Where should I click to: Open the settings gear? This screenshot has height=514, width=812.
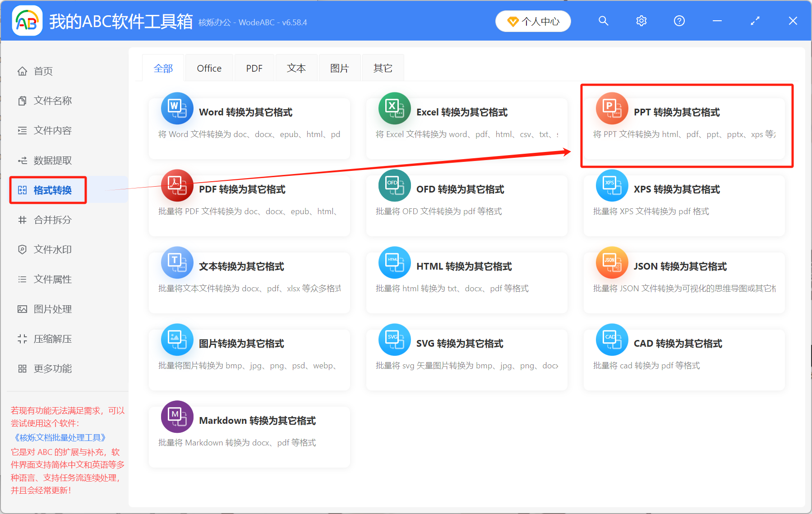pos(641,21)
